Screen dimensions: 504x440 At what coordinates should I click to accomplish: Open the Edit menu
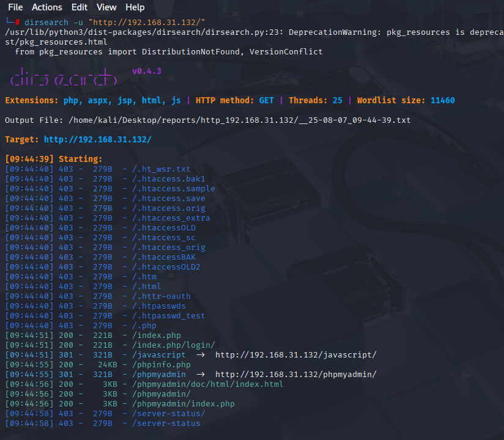tap(80, 7)
